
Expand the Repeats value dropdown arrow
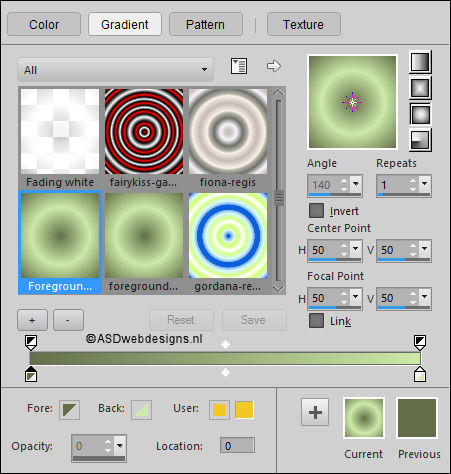pos(424,183)
